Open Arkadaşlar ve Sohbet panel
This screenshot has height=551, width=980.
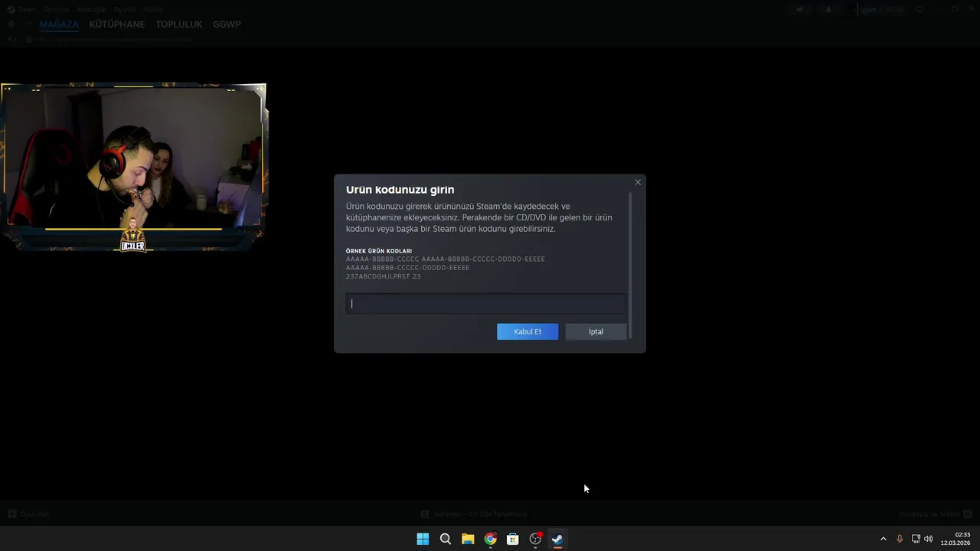tap(936, 514)
